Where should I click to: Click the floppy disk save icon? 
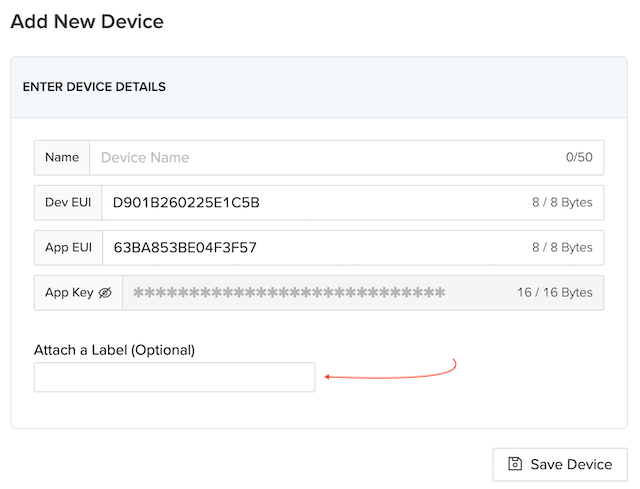[x=515, y=464]
